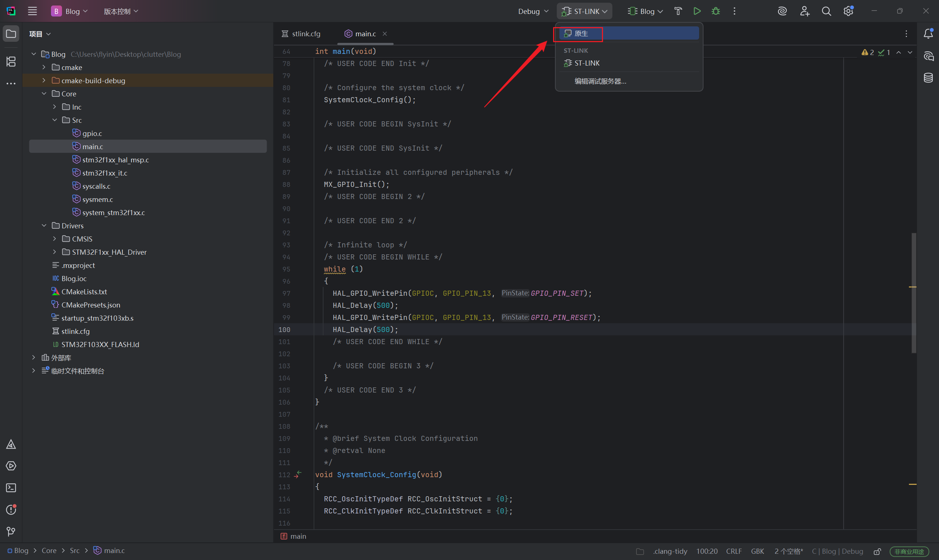Open the Structure tool window

(11, 61)
